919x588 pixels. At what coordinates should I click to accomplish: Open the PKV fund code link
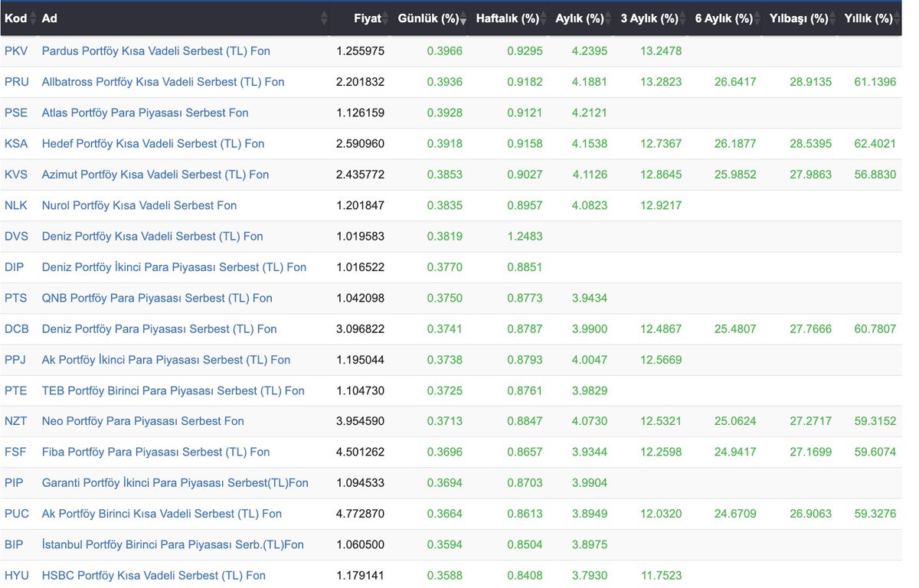[15, 51]
